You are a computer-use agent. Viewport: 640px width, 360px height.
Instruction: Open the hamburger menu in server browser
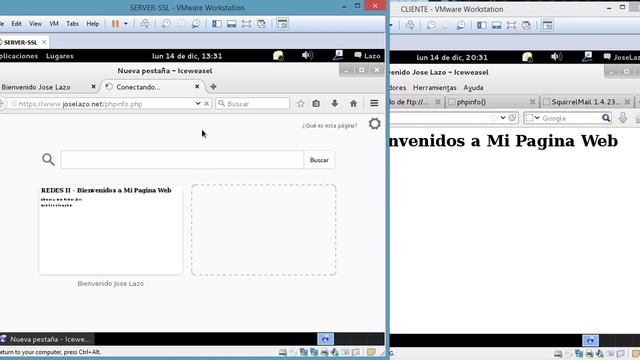point(374,104)
